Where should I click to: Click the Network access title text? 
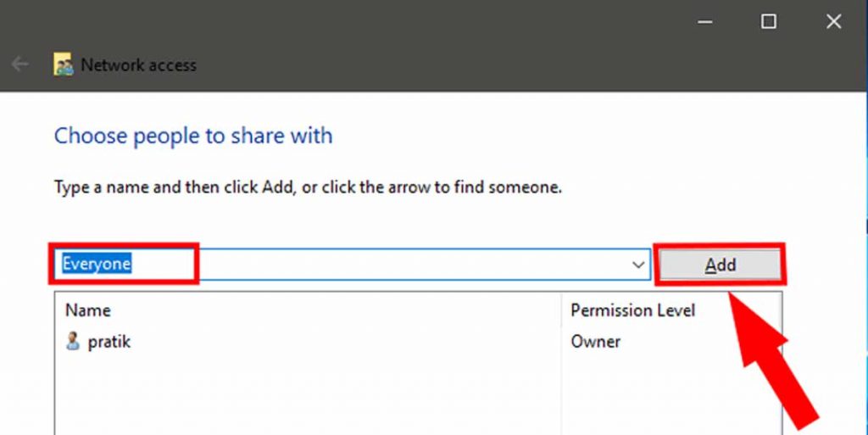138,64
